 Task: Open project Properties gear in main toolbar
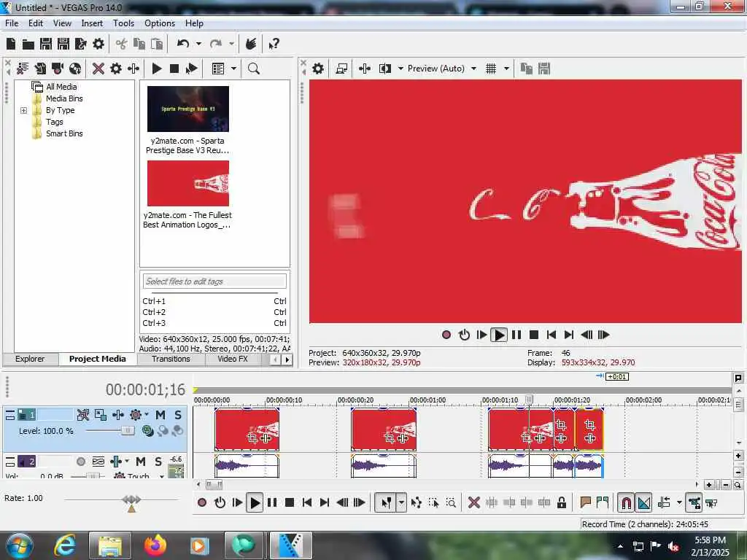[x=98, y=44]
